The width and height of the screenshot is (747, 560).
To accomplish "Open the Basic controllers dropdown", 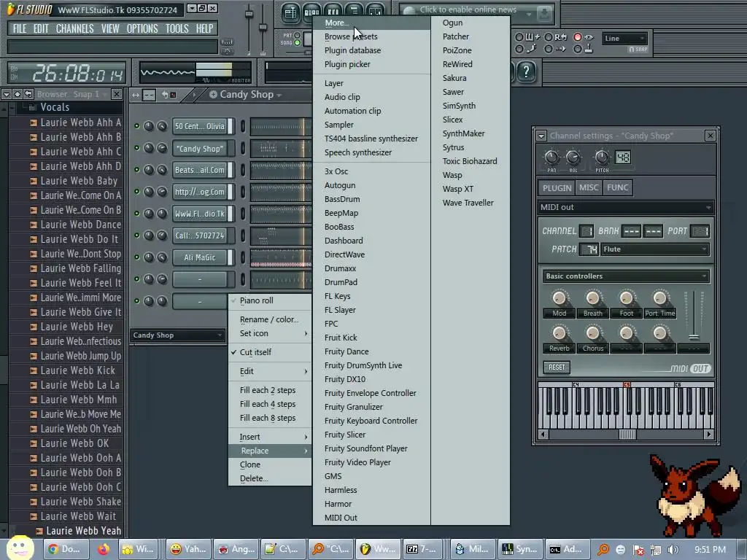I will point(626,276).
